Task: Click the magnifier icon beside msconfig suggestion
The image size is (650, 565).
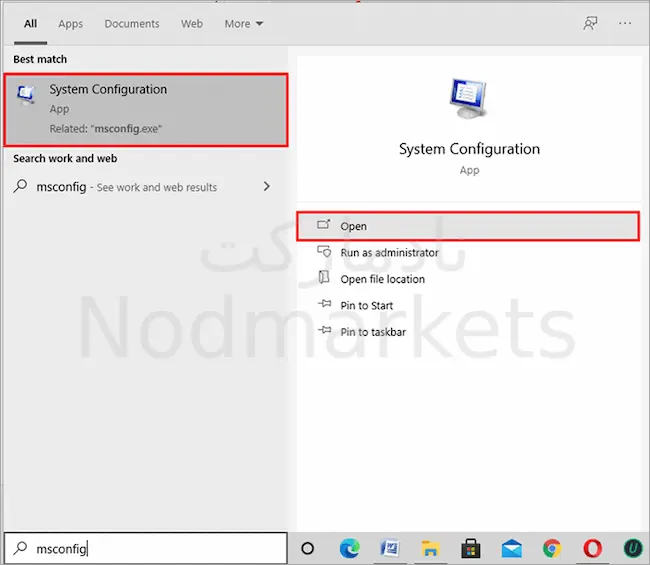Action: tap(20, 187)
